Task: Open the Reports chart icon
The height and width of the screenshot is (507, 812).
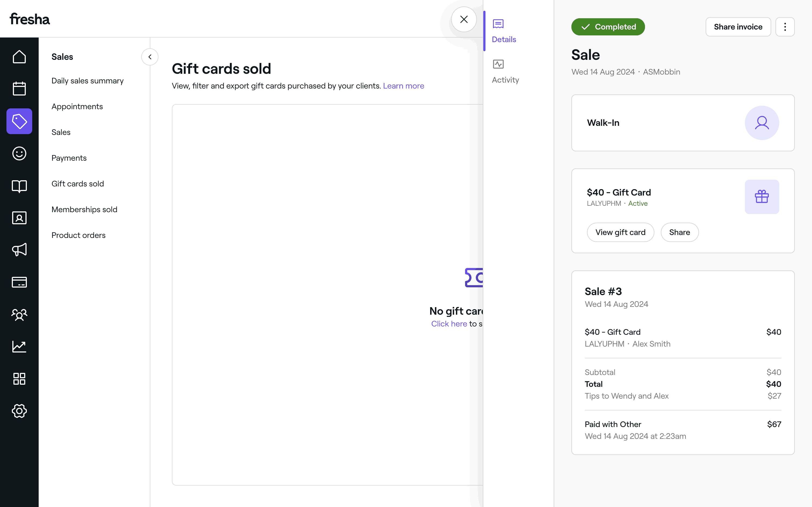Action: 19,346
